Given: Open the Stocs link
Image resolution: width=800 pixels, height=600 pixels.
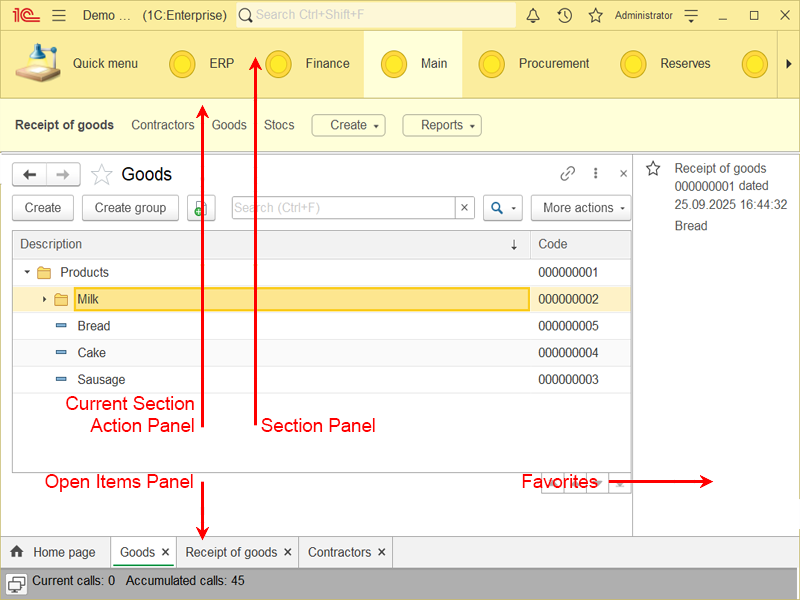Looking at the screenshot, I should [x=279, y=125].
